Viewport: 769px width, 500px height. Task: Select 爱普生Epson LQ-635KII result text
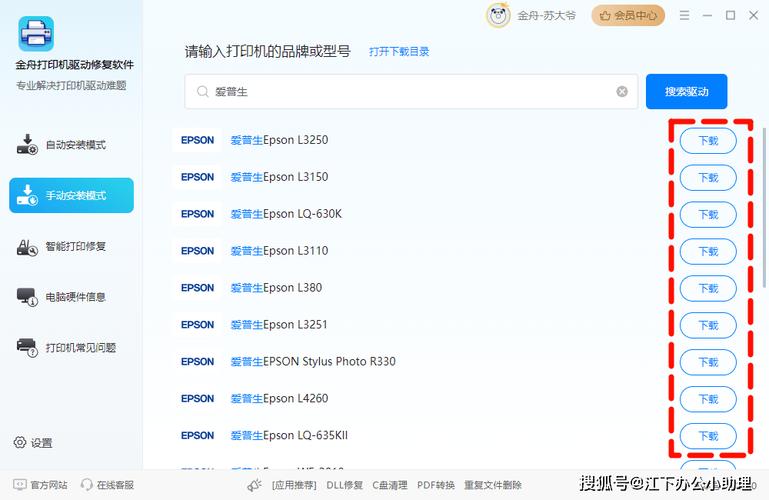tap(289, 435)
